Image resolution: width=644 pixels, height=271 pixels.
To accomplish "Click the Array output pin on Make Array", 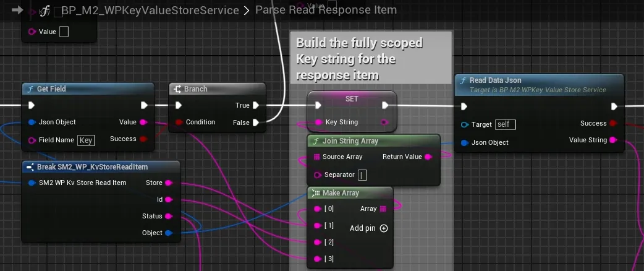I will click(x=383, y=209).
